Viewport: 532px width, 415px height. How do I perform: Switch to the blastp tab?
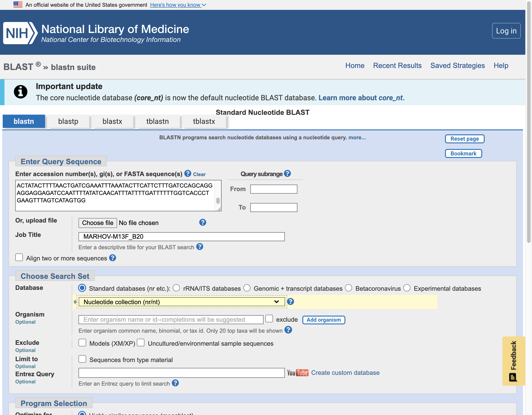(68, 121)
